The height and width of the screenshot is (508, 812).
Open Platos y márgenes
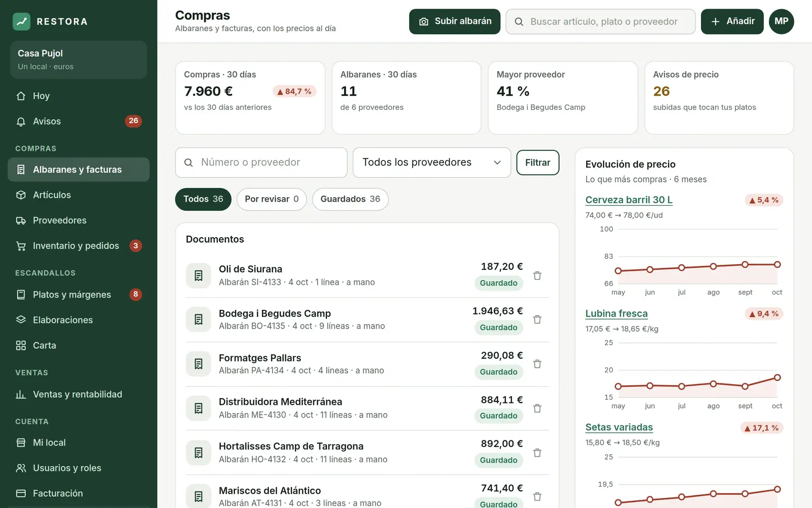[x=79, y=295]
